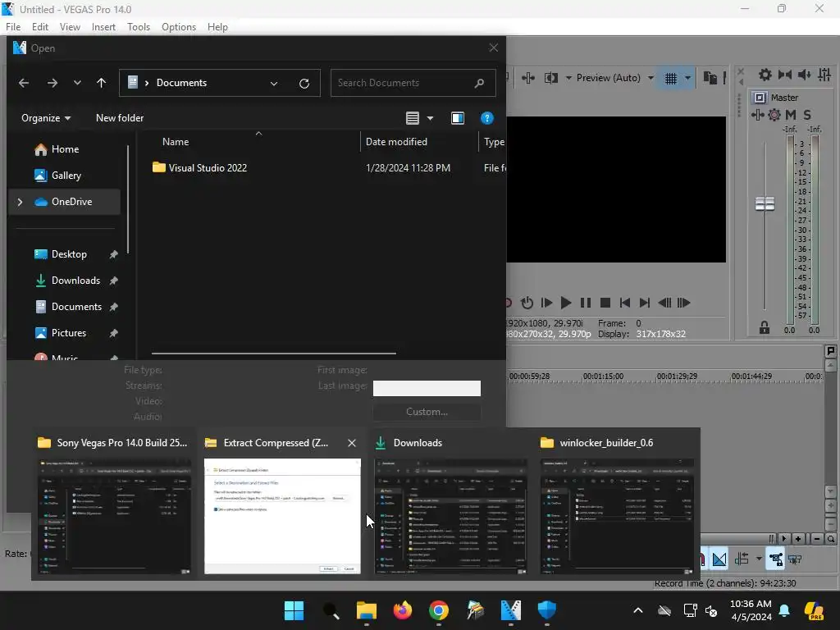840x630 pixels.
Task: Click the Play button in video preview
Action: (x=565, y=304)
